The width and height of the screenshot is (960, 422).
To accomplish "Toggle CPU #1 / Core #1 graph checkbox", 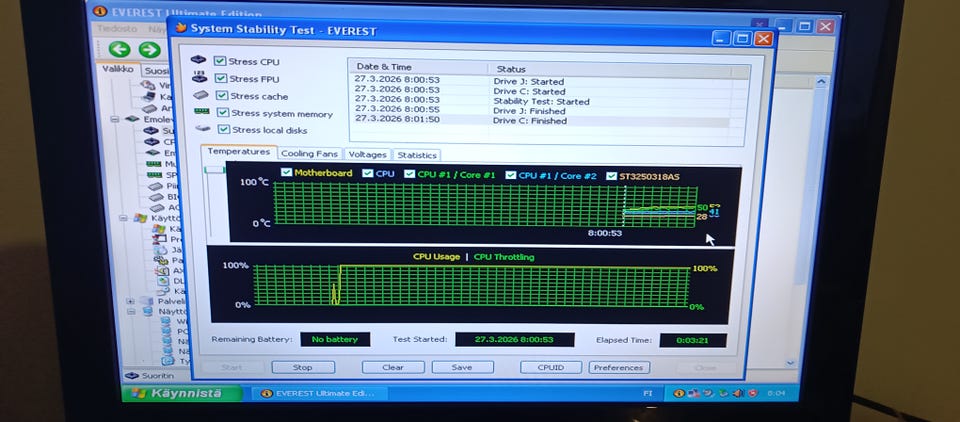I will tap(410, 174).
